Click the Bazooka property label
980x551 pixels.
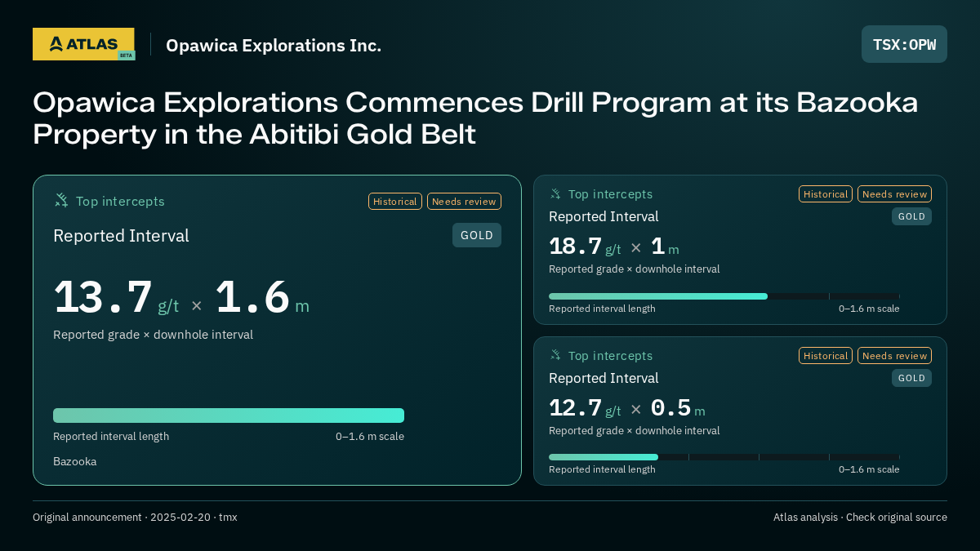(75, 461)
